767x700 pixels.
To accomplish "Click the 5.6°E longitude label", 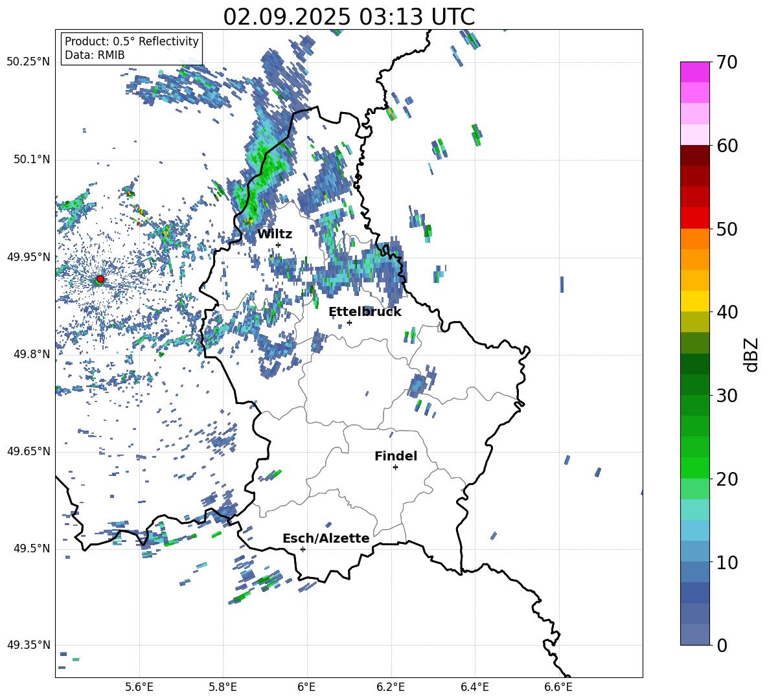I will click(139, 687).
